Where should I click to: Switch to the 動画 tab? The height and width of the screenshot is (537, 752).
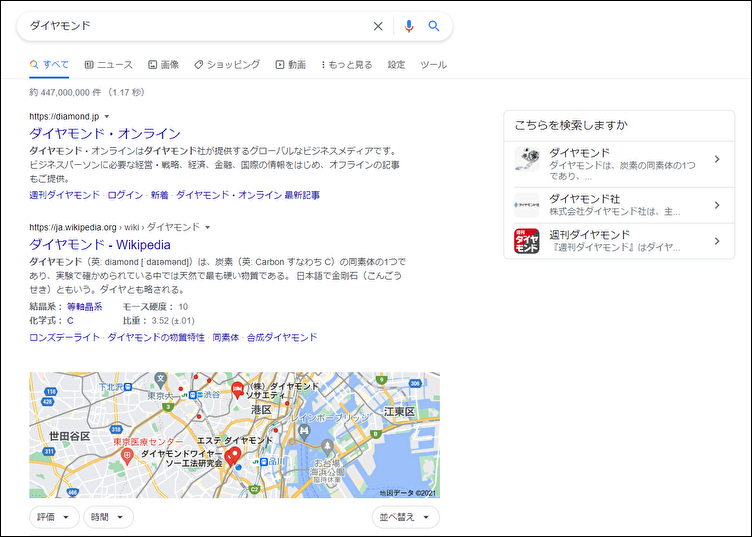291,65
